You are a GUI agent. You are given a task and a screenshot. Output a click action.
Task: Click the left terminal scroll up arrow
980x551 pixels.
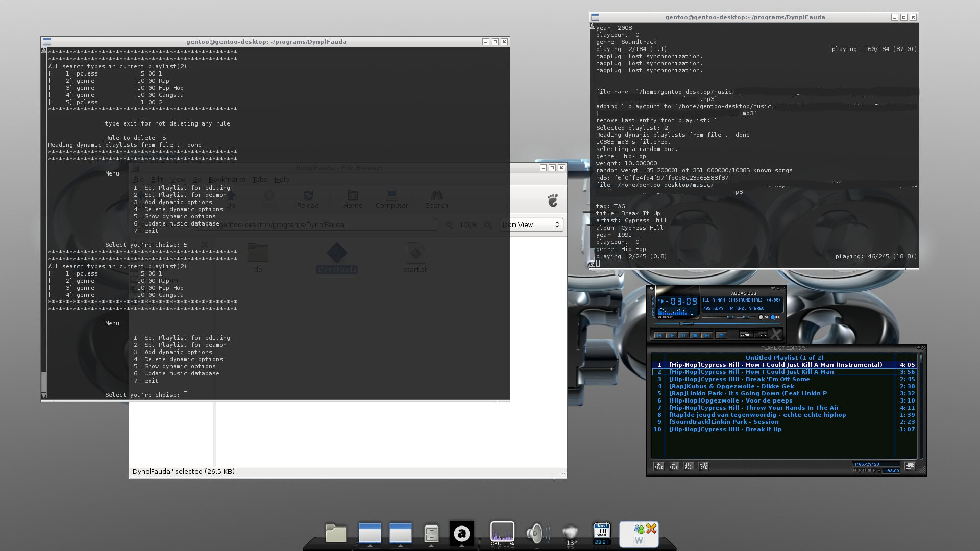point(44,51)
